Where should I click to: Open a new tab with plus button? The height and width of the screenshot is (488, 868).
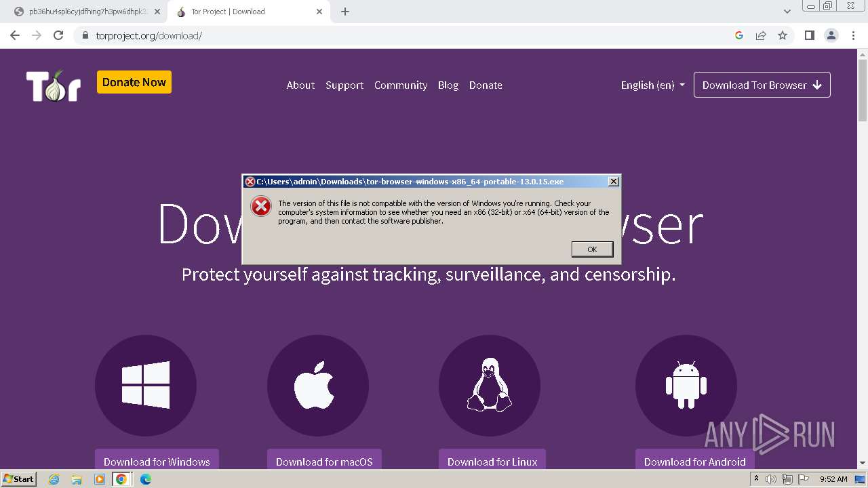point(345,12)
